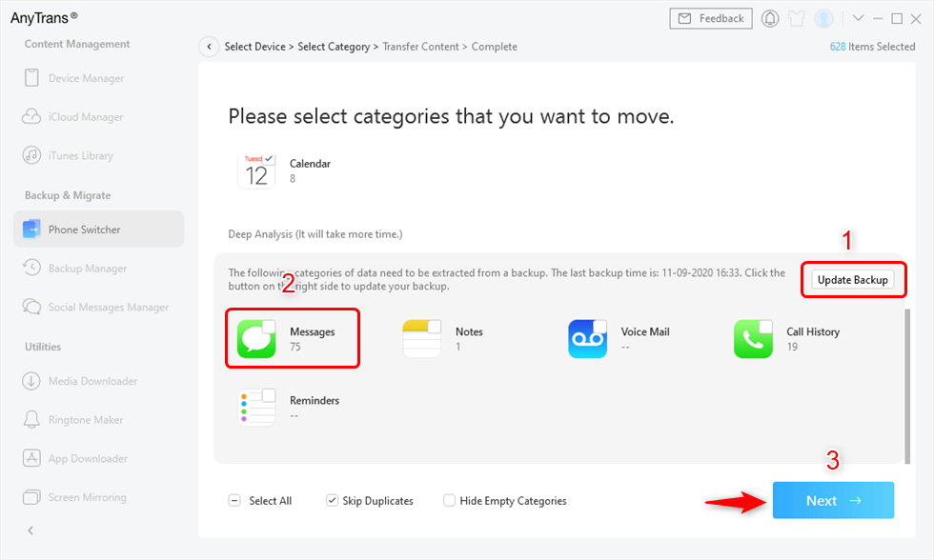Image resolution: width=934 pixels, height=560 pixels.
Task: Open Ringtone Maker utility
Action: 86,420
